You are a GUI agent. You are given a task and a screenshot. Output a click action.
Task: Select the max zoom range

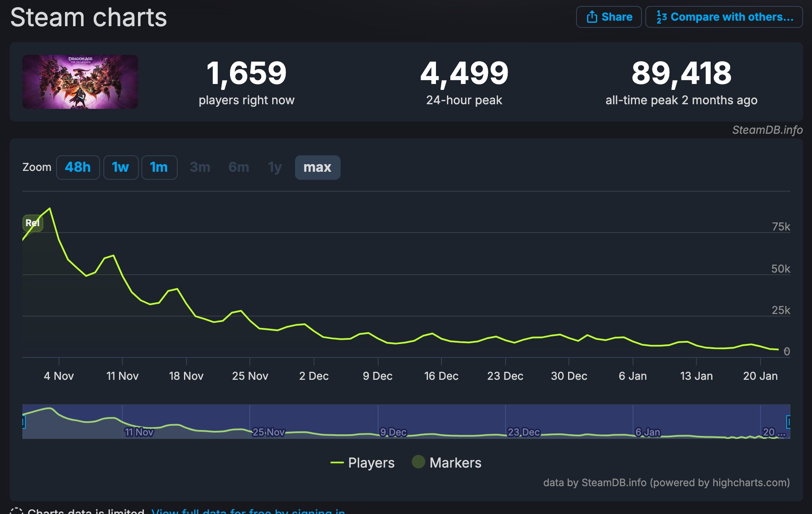317,168
